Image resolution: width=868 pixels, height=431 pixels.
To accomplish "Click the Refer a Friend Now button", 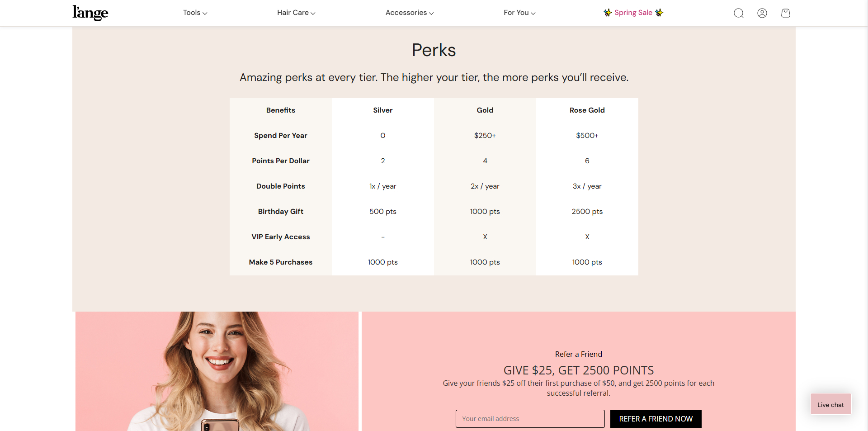I will (x=656, y=419).
